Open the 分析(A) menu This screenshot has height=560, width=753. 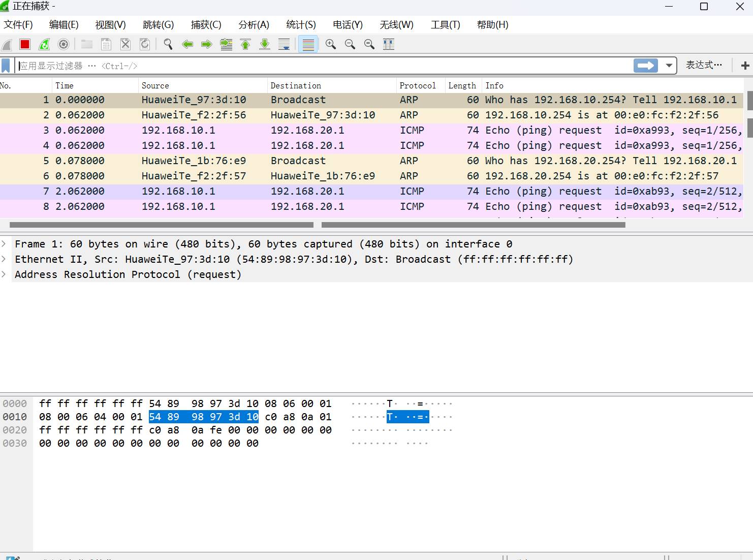(254, 25)
